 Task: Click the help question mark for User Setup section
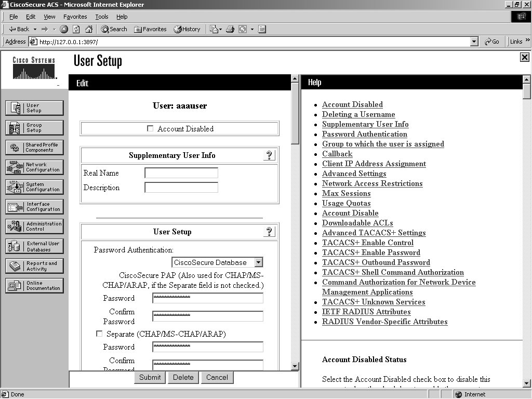pyautogui.click(x=269, y=231)
